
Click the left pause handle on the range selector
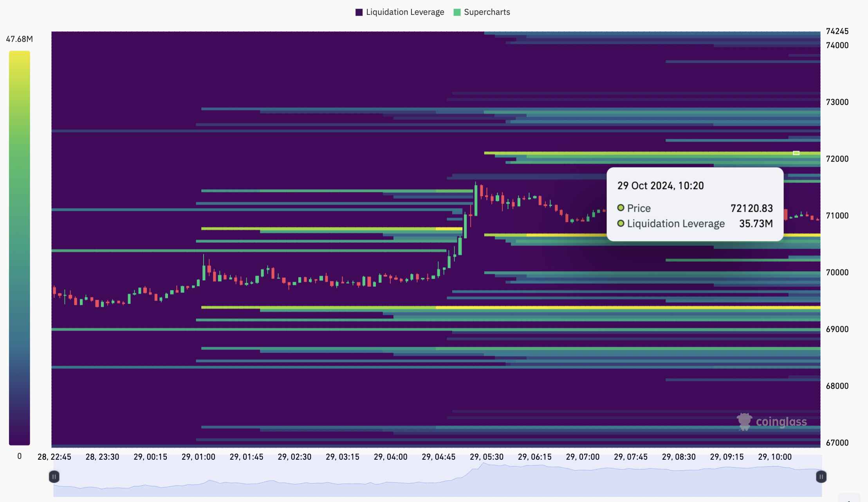pos(55,477)
